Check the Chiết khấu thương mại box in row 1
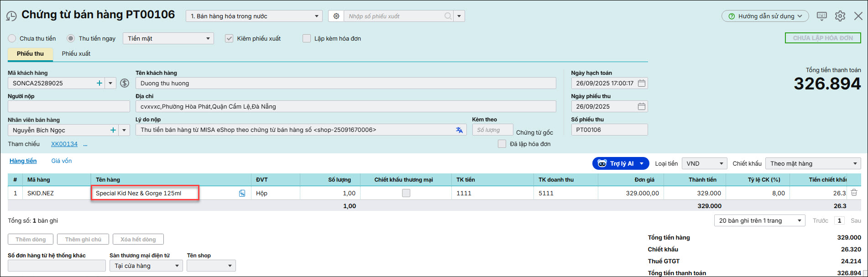The height and width of the screenshot is (277, 868). pyautogui.click(x=406, y=193)
